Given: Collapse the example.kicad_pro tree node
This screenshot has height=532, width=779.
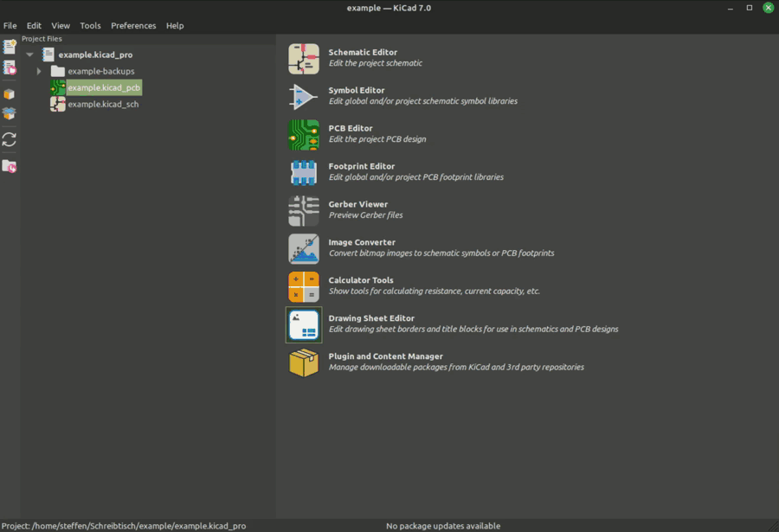Looking at the screenshot, I should point(29,54).
